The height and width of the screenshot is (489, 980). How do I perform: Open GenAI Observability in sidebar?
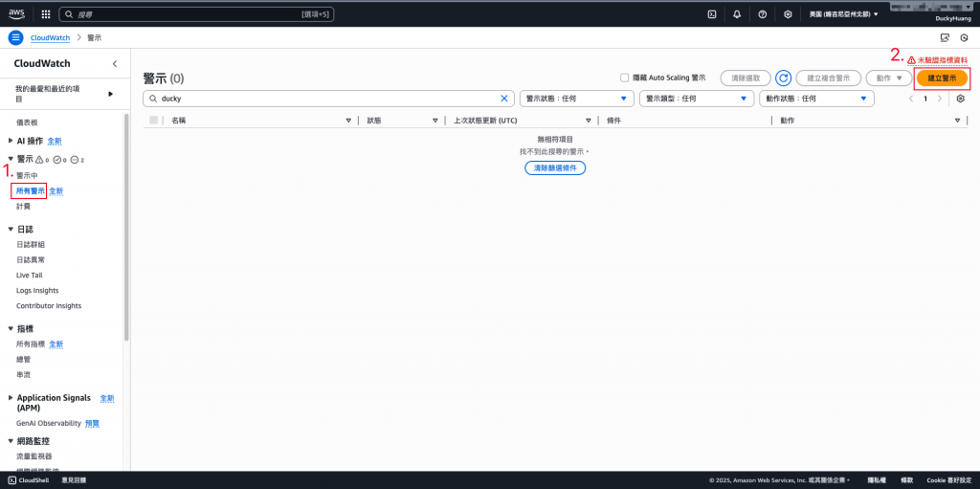click(49, 423)
